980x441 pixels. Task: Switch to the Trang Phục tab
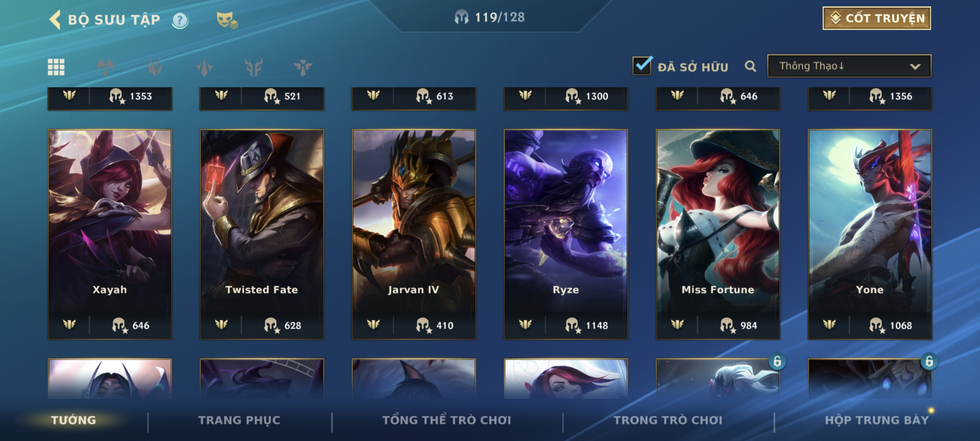(x=239, y=420)
